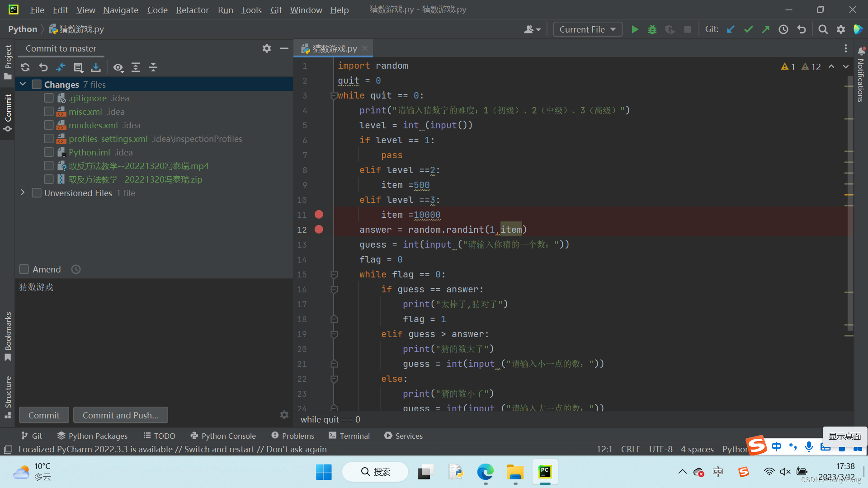Viewport: 868px width, 488px height.
Task: Click the JetBrains Code With Me icon at far top right
Action: coord(858,29)
